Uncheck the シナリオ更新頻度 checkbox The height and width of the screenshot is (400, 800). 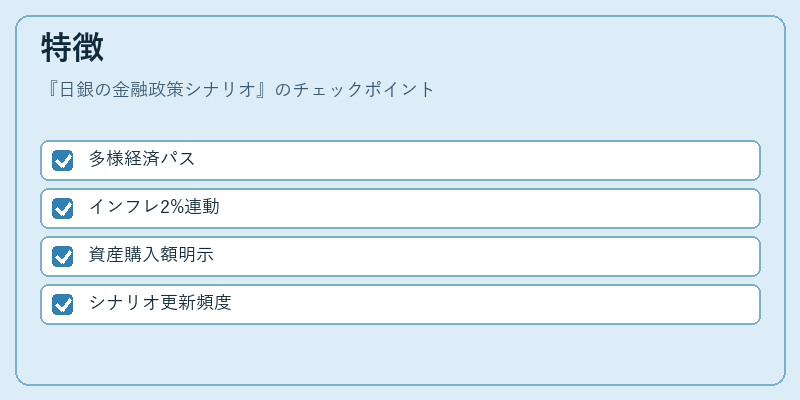[x=62, y=305]
